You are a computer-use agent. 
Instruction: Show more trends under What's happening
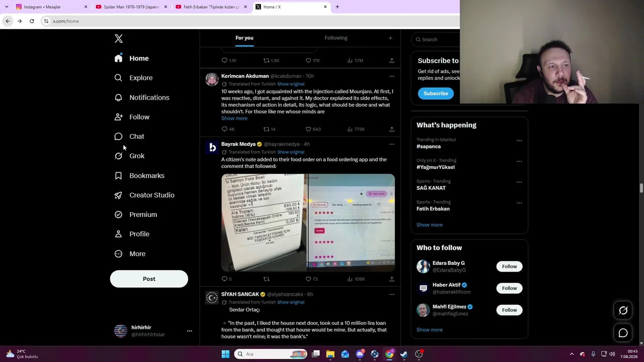pos(430,225)
